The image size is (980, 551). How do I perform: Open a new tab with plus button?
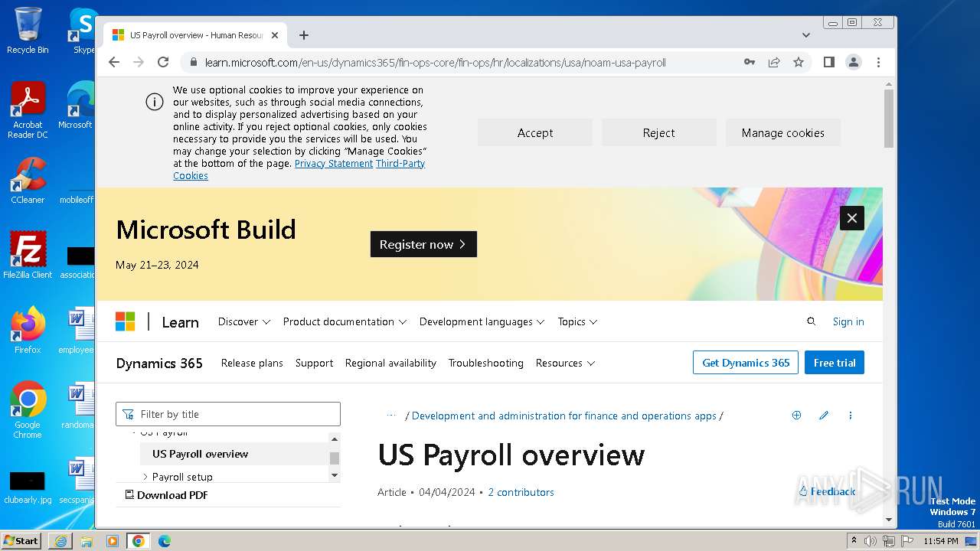[304, 35]
